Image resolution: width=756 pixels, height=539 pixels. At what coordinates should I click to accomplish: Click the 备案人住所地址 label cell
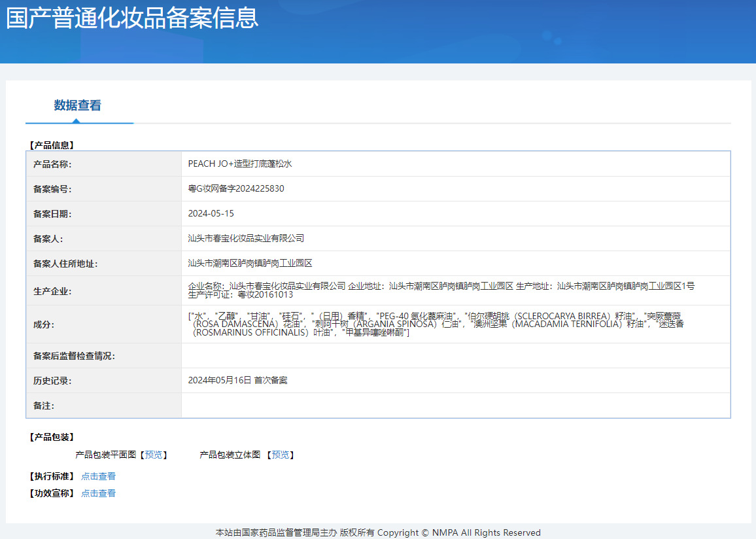pos(104,263)
